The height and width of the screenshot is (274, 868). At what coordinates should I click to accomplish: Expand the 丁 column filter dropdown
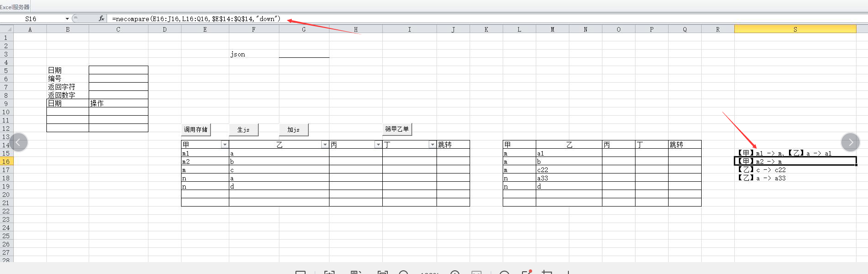pyautogui.click(x=432, y=145)
